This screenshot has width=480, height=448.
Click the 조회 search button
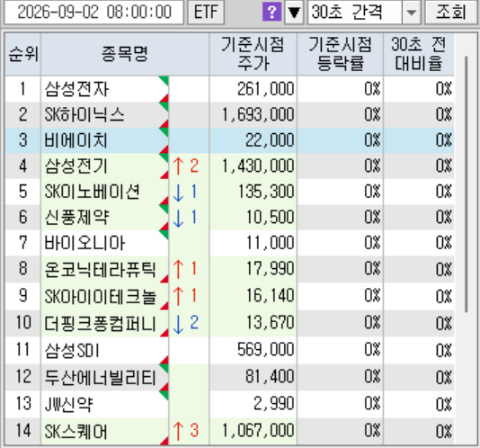tap(451, 13)
